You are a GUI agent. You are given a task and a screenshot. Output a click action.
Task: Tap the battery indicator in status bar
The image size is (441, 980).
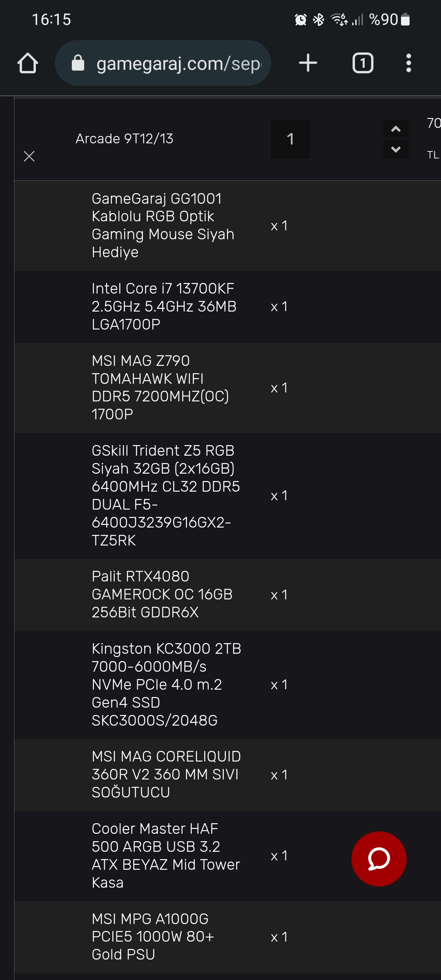[x=405, y=20]
